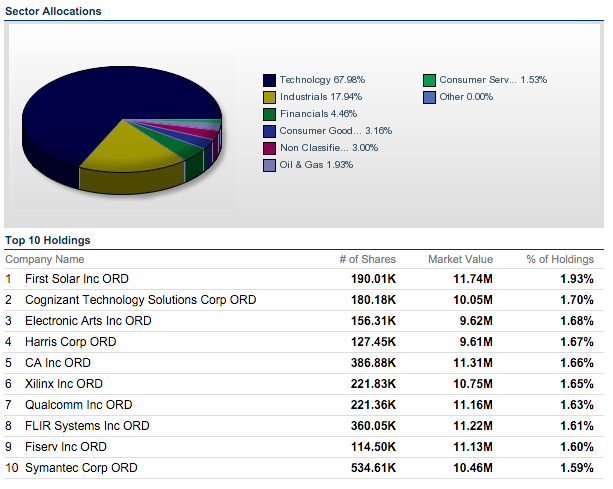This screenshot has width=613, height=489.
Task: Click Electronic Arts' 156.31K shares value
Action: coord(373,321)
